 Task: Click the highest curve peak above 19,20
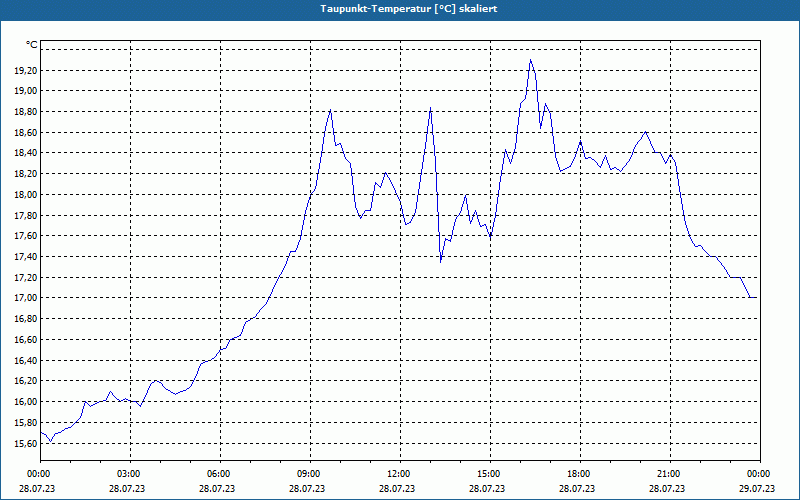531,60
